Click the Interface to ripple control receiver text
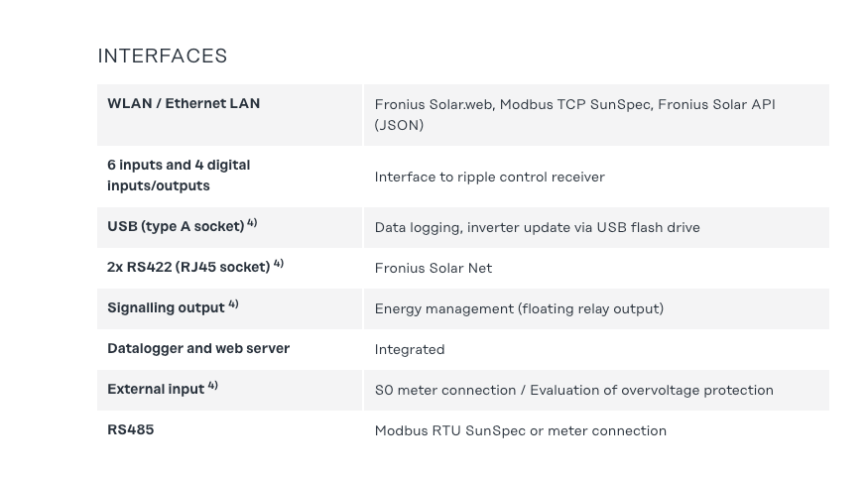The width and height of the screenshot is (868, 478). [489, 178]
